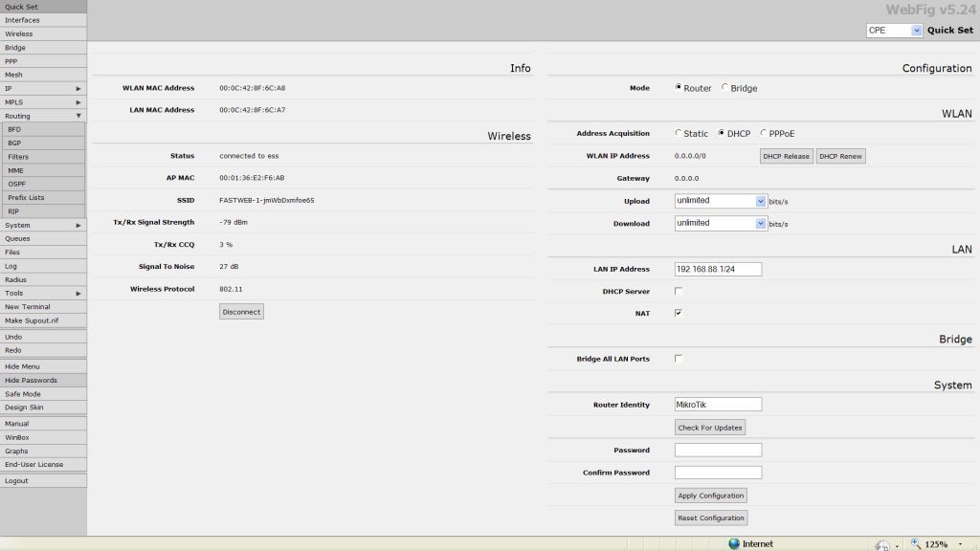Viewport: 980px width, 551px height.
Task: Click Hide Menu
Action: click(x=43, y=366)
